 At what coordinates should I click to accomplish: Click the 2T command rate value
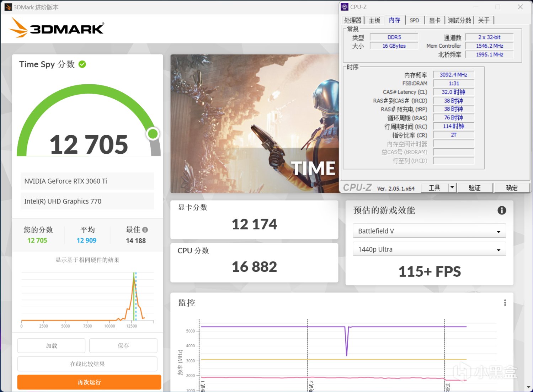pyautogui.click(x=453, y=135)
